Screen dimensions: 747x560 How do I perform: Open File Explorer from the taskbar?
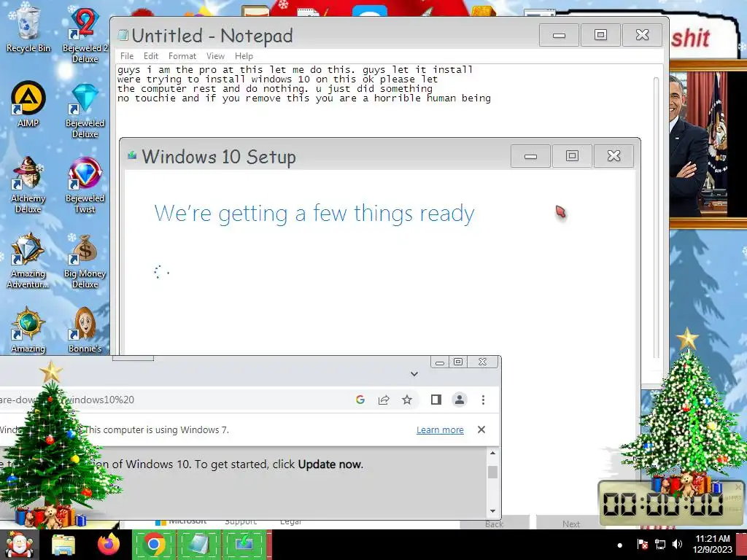tap(63, 545)
